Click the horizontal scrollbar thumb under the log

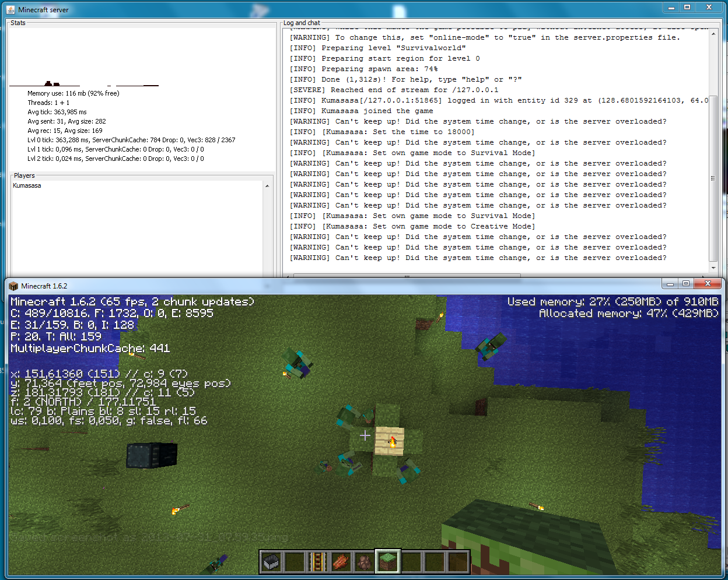(x=407, y=276)
